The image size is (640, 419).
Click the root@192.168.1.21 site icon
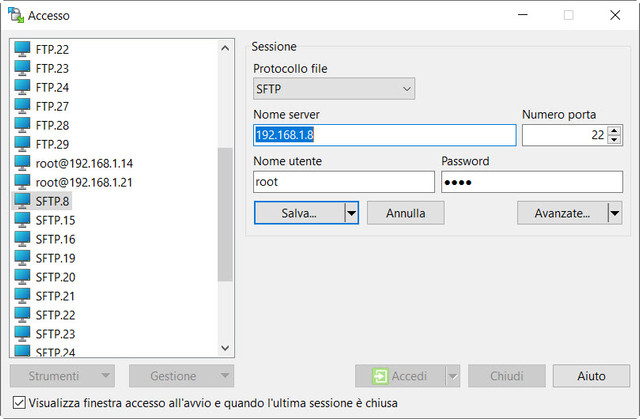tap(22, 182)
